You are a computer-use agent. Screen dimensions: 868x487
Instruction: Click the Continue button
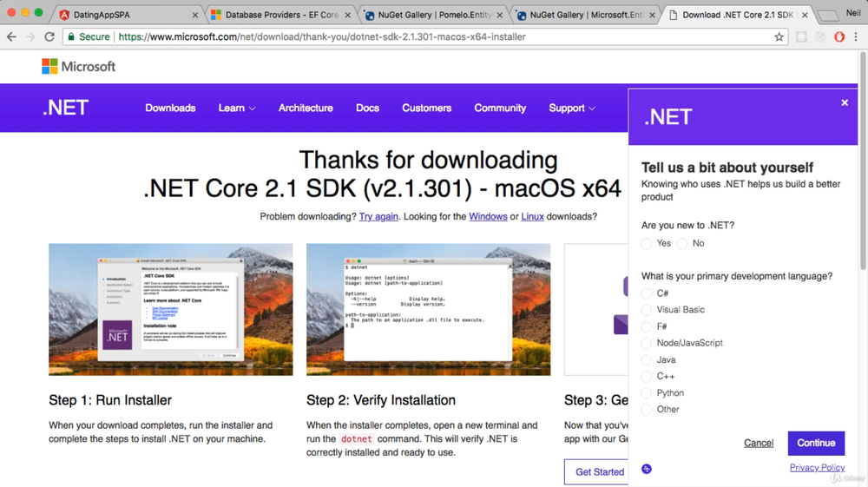click(816, 444)
